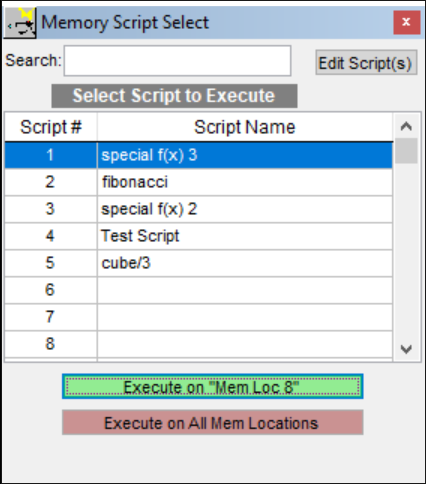Run Execute on "Mem Loc 8" button
This screenshot has height=484, width=426.
[212, 387]
